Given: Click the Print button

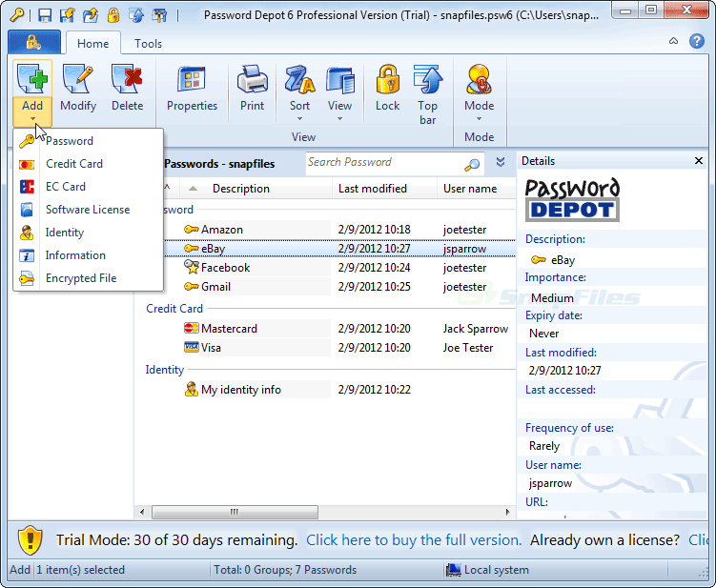Looking at the screenshot, I should 252,89.
